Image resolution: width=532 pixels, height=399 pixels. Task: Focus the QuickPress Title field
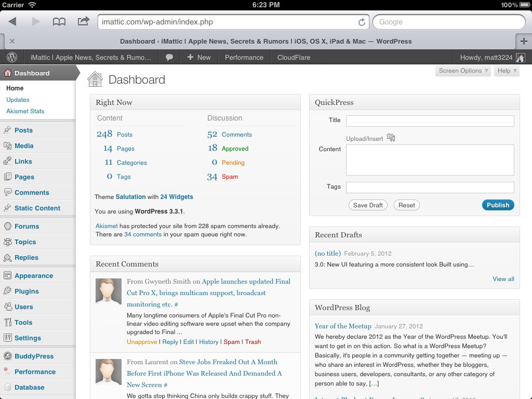(430, 121)
